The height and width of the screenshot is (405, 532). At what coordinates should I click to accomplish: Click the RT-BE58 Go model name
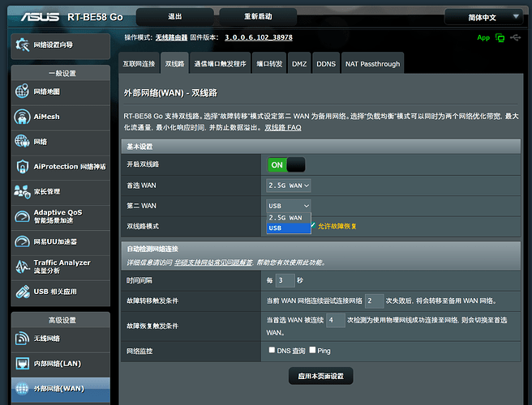tap(95, 17)
